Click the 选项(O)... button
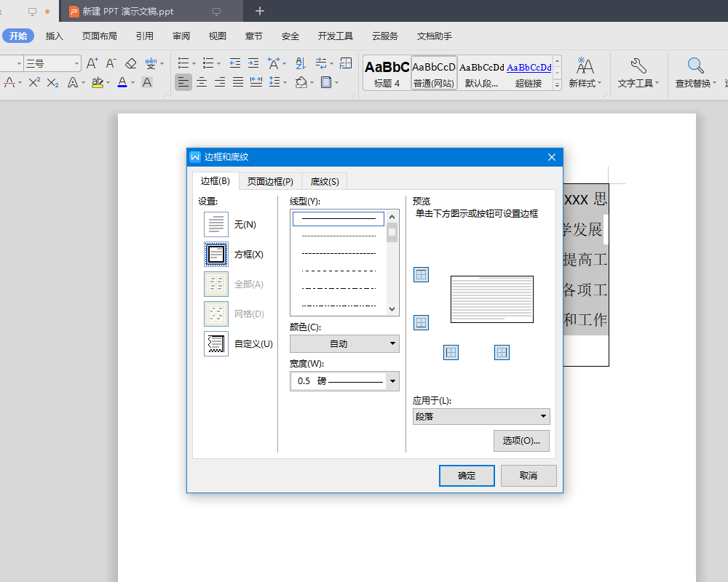Image resolution: width=728 pixels, height=582 pixels. (x=521, y=441)
